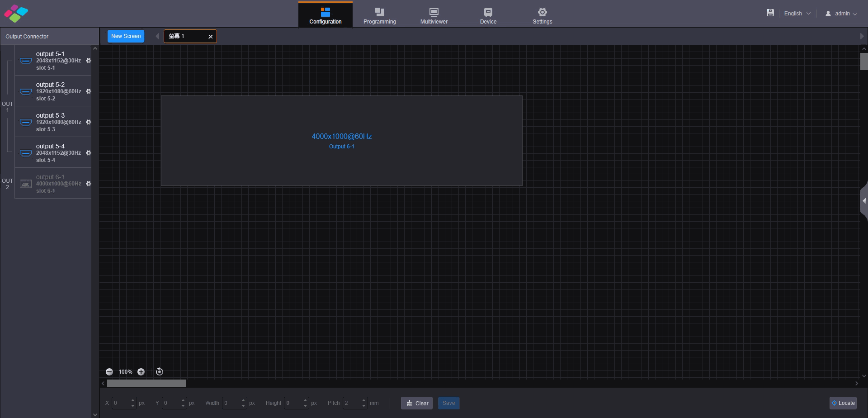Click the up arrow of output list scrollbar
This screenshot has height=418, width=868.
click(95, 48)
